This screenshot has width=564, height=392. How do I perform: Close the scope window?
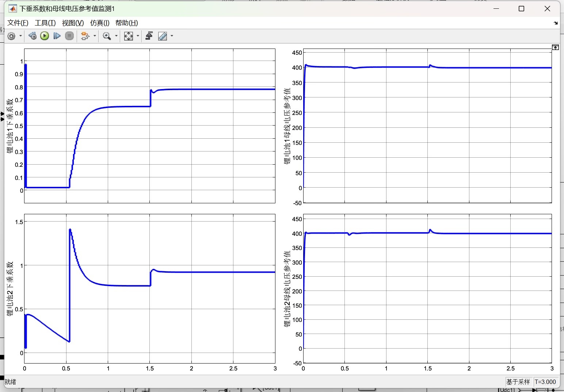click(547, 9)
